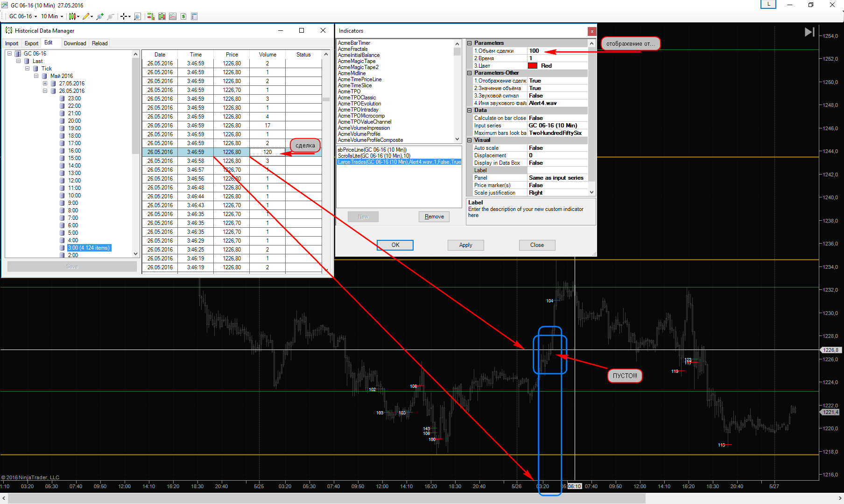Open the Data Box toolbar icon
The width and height of the screenshot is (844, 504).
pyautogui.click(x=194, y=16)
